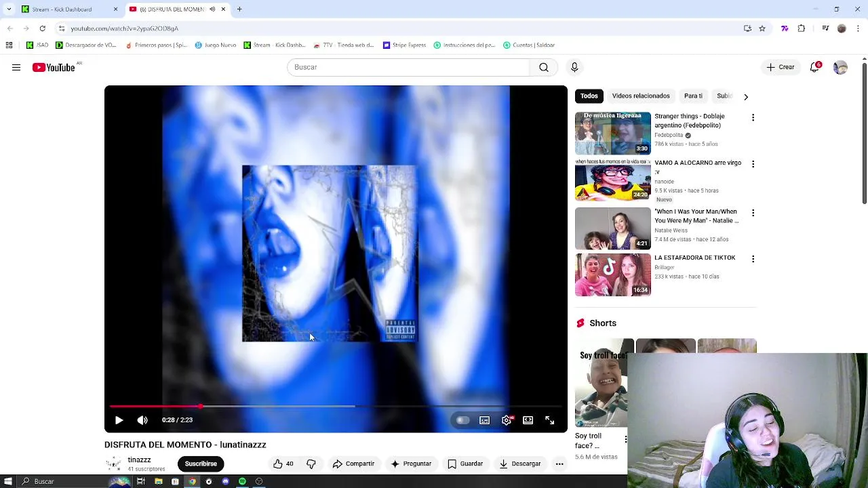This screenshot has width=868, height=488.
Task: Click the search magnifier button
Action: pyautogui.click(x=544, y=67)
